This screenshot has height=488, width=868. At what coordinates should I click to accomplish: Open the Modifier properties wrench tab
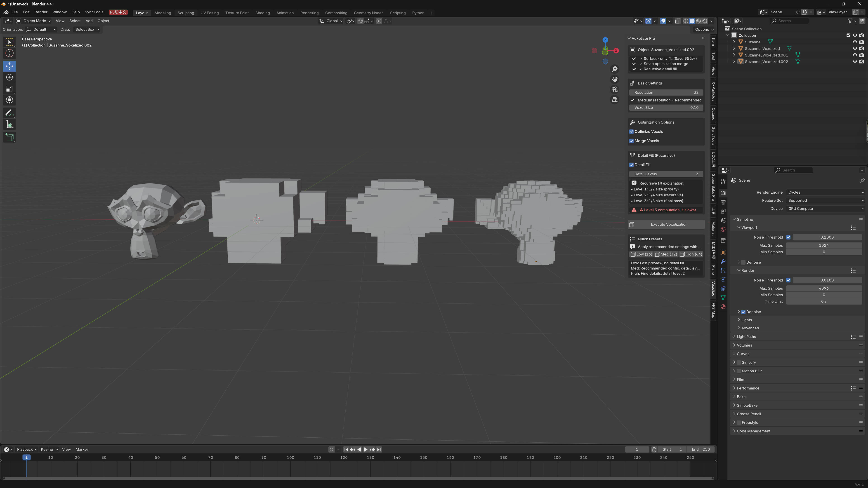pyautogui.click(x=723, y=262)
